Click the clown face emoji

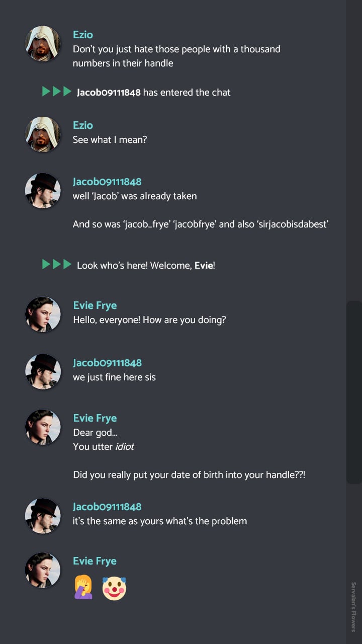pyautogui.click(x=114, y=588)
